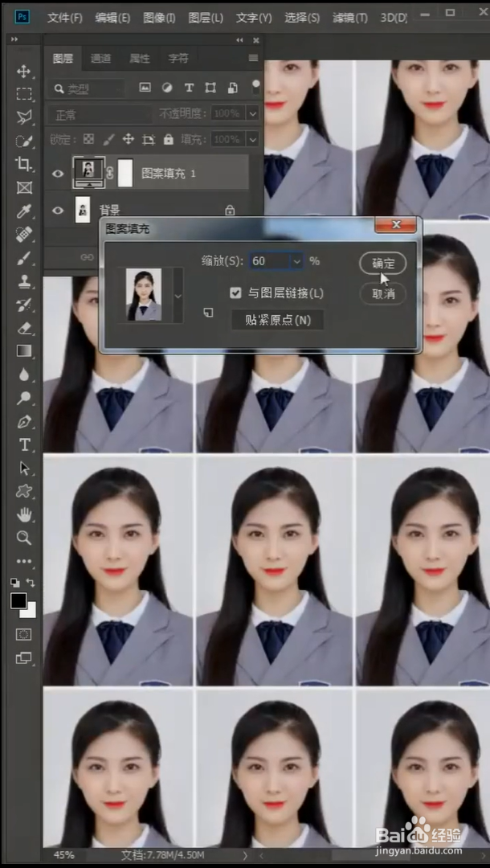This screenshot has height=868, width=490.
Task: Select the Crop tool
Action: click(x=24, y=164)
